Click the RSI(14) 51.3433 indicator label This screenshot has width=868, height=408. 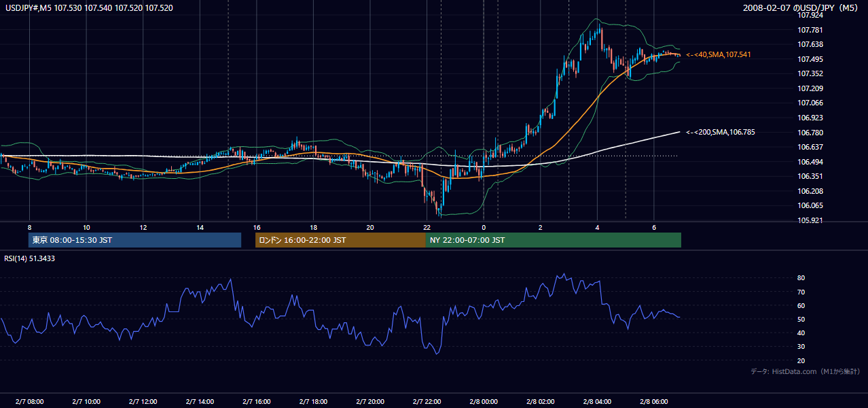[31, 258]
